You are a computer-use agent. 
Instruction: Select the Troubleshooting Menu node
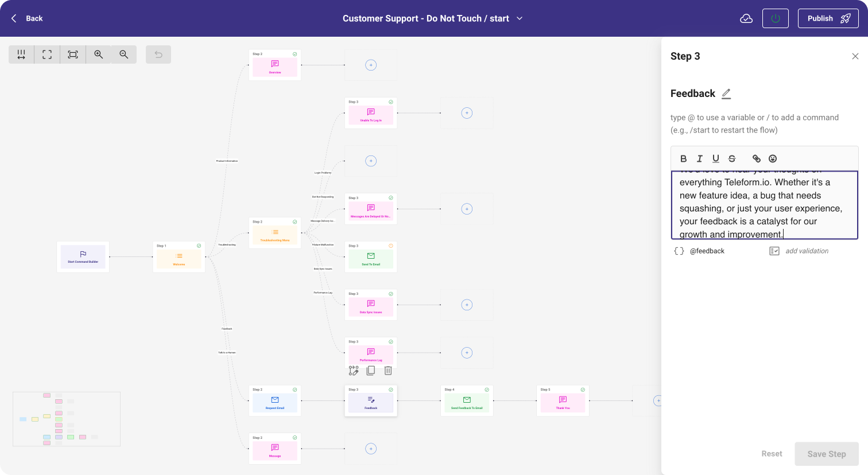point(275,233)
